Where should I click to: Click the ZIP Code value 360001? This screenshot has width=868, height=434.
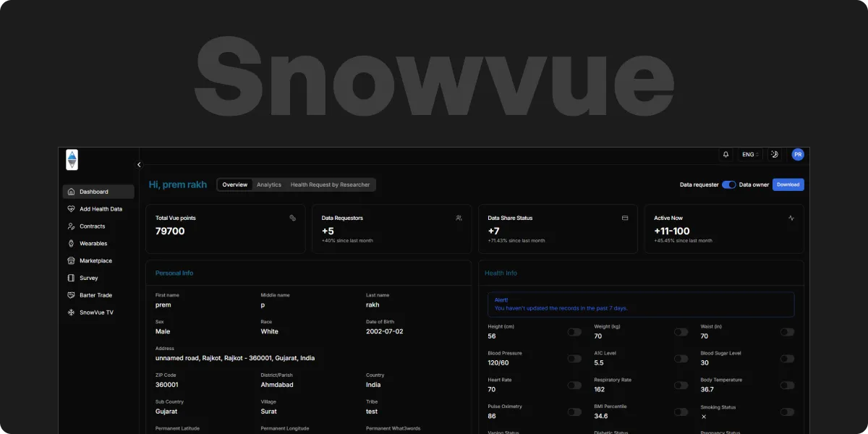pos(167,385)
